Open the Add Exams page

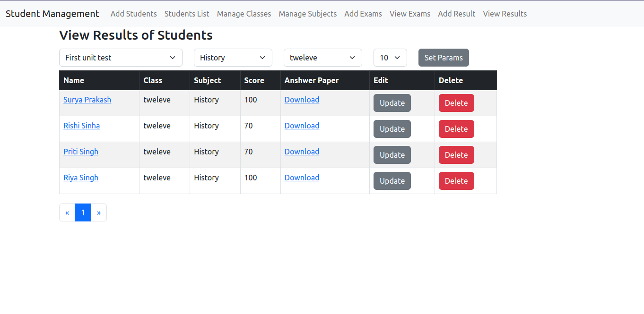[x=363, y=14]
